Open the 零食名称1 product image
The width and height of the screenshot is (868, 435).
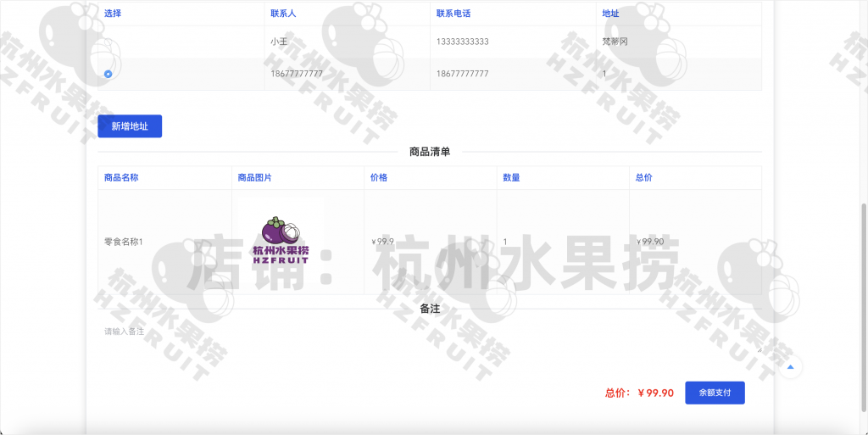[x=281, y=242]
